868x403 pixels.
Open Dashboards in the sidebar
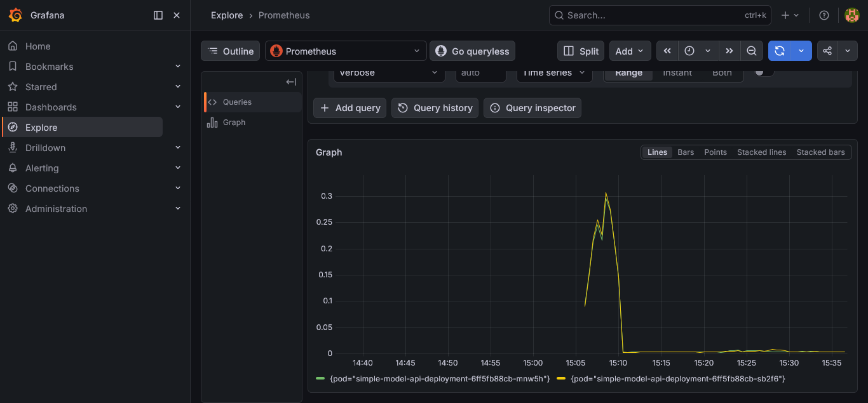point(51,107)
